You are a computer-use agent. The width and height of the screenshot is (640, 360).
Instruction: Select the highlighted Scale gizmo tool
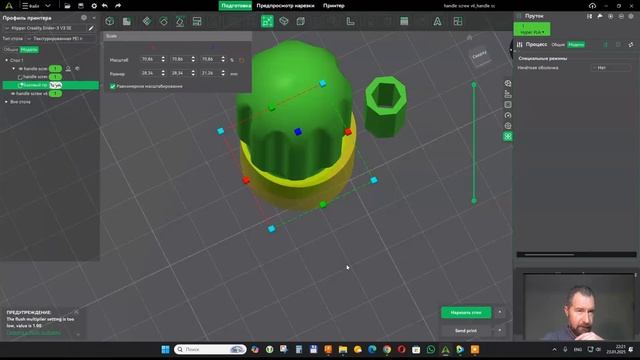click(x=267, y=21)
